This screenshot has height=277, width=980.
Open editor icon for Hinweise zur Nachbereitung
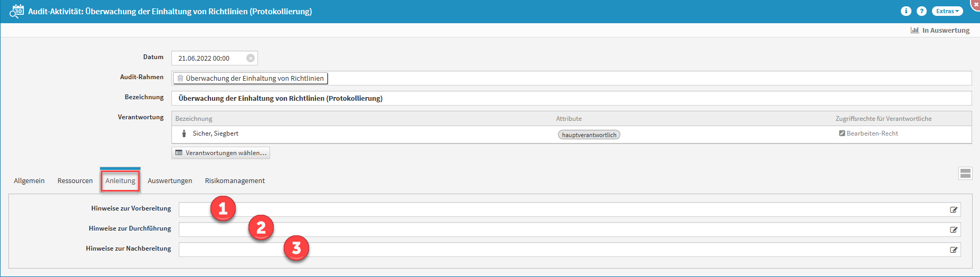(954, 250)
